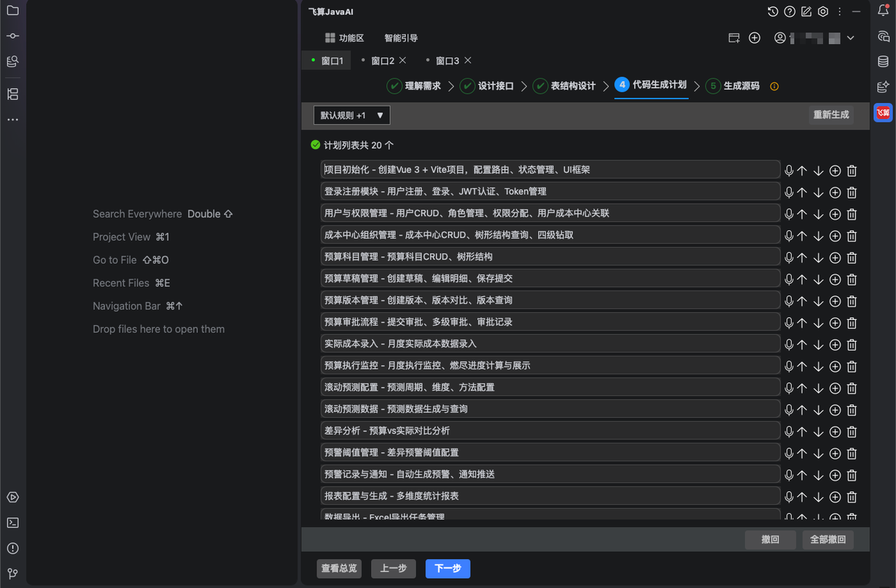The width and height of the screenshot is (896, 588).
Task: Click the 查看总览 button
Action: (x=339, y=568)
